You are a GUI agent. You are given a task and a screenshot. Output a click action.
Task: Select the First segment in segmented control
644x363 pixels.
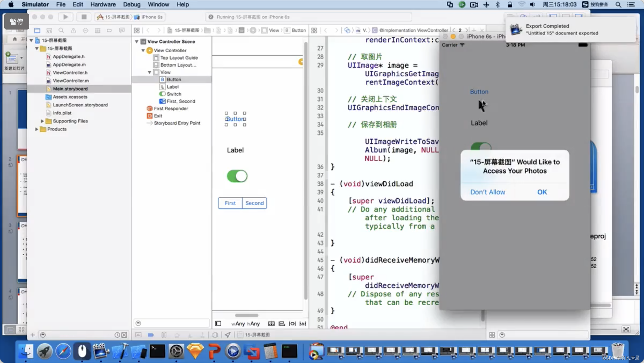(x=230, y=203)
